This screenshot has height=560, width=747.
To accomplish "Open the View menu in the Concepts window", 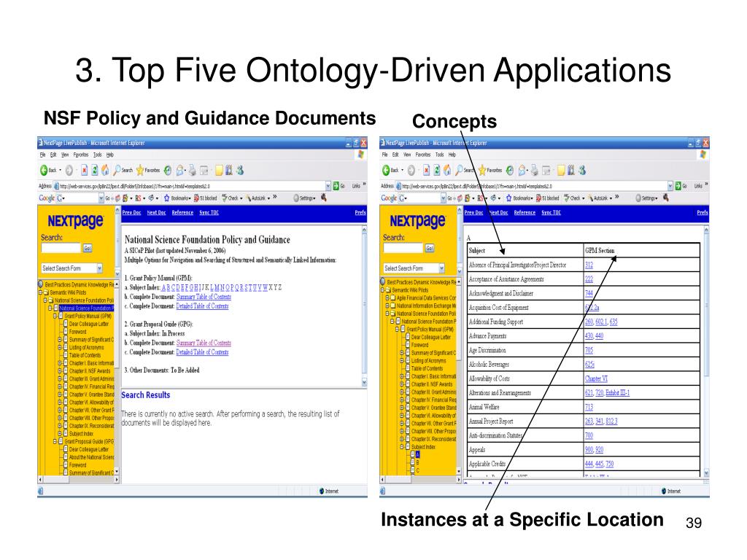I will [x=407, y=155].
